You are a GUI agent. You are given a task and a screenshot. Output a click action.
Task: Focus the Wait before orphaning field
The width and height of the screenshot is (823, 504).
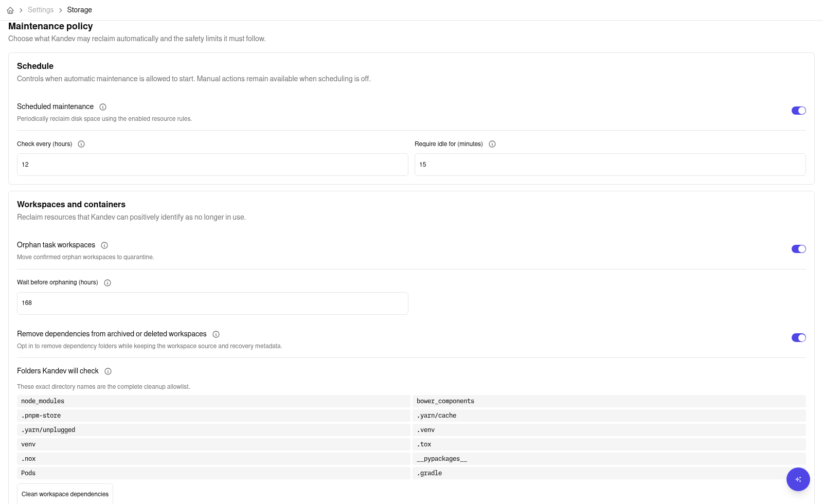212,303
